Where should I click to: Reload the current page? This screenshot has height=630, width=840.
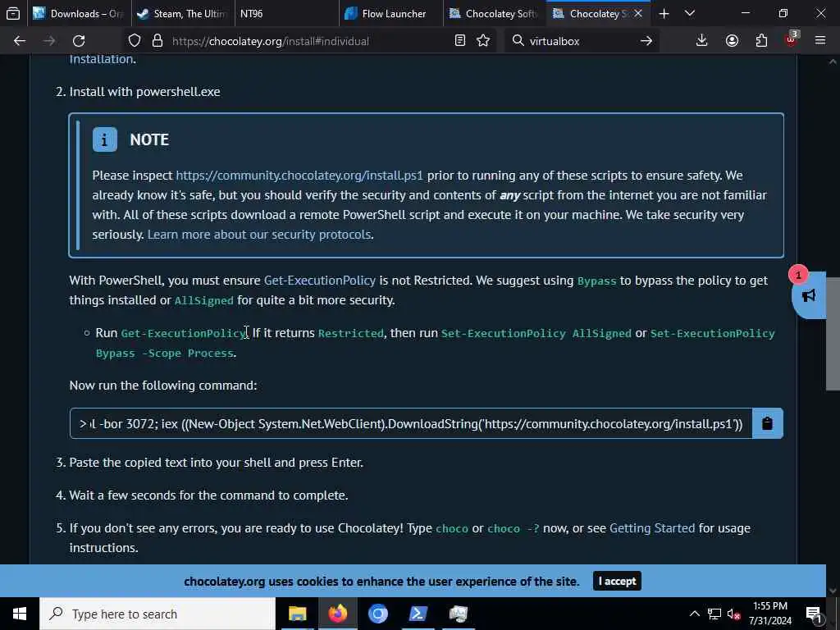[79, 41]
